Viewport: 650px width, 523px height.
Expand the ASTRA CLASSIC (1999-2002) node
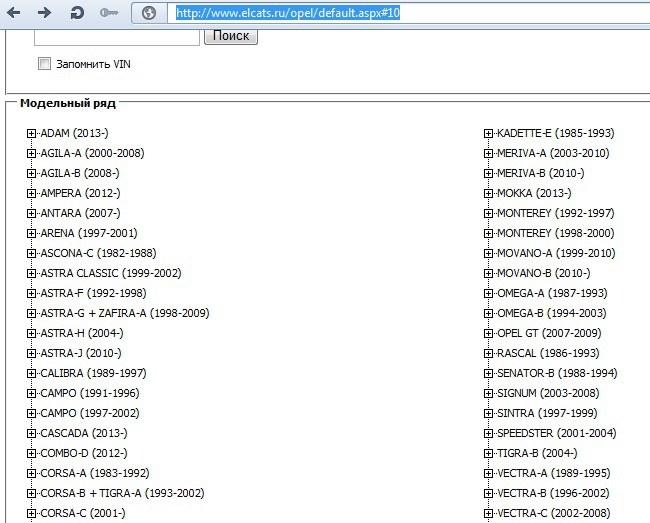click(32, 274)
